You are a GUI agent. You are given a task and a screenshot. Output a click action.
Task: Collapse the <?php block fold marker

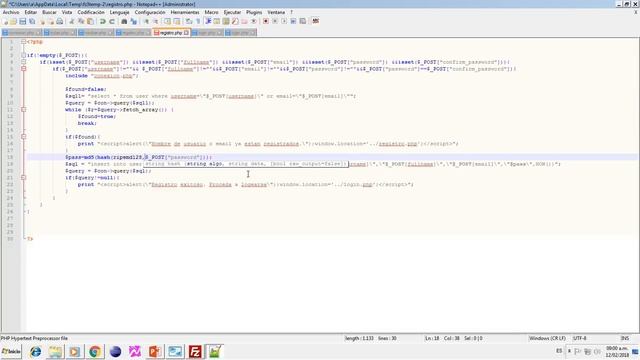click(24, 42)
